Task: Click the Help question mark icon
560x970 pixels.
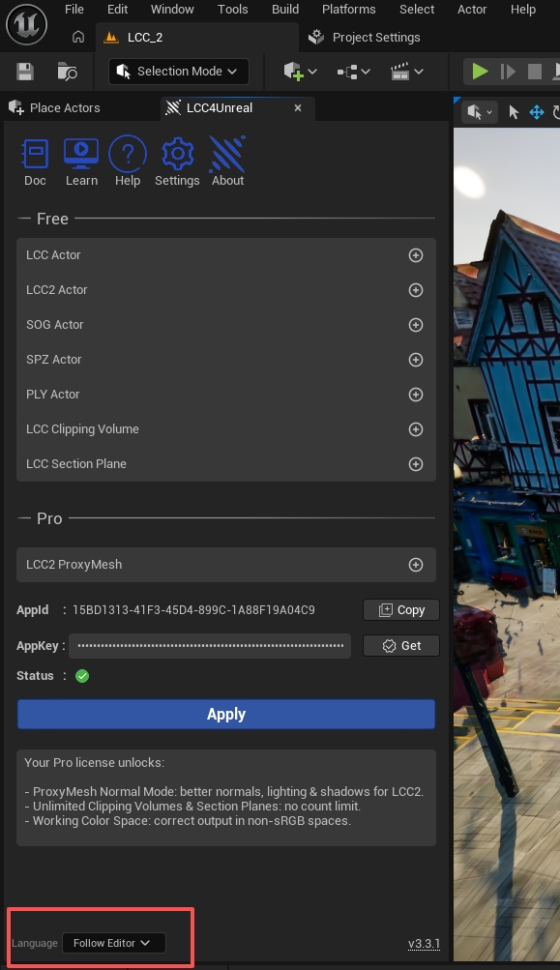Action: pyautogui.click(x=128, y=154)
